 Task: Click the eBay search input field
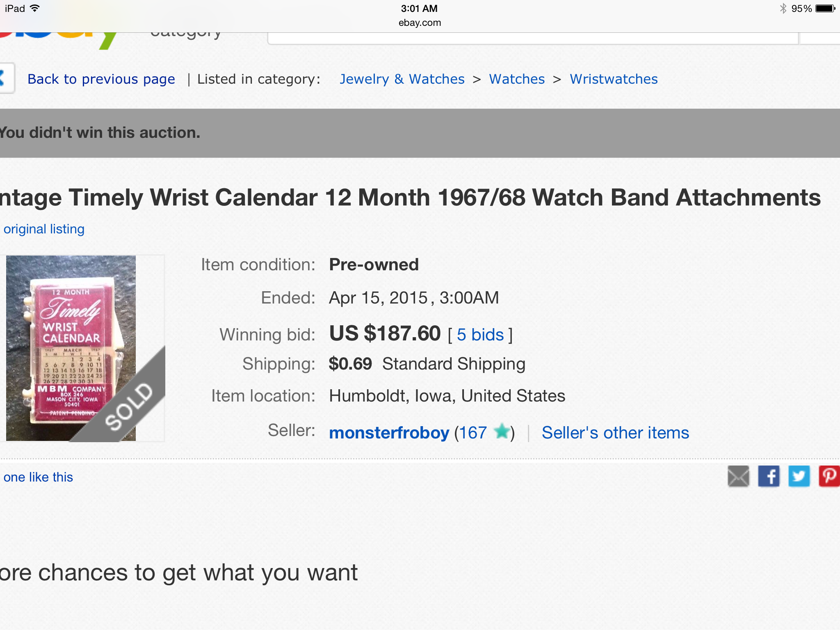[x=532, y=38]
